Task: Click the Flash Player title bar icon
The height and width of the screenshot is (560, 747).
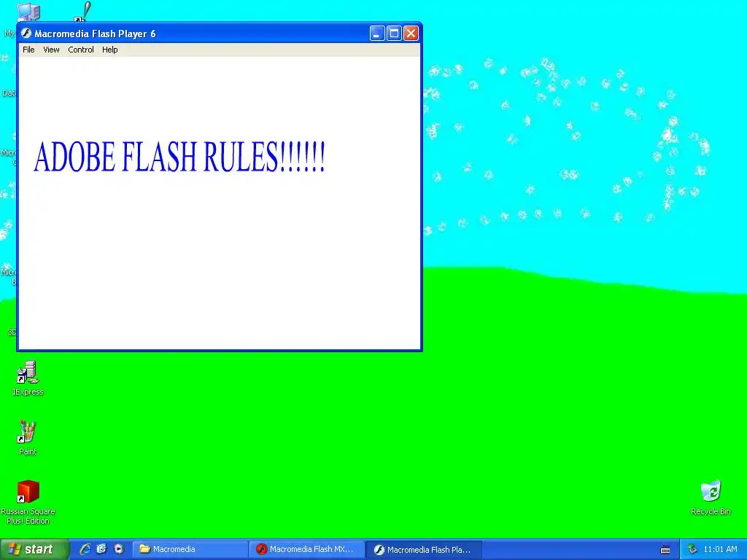Action: pyautogui.click(x=26, y=34)
